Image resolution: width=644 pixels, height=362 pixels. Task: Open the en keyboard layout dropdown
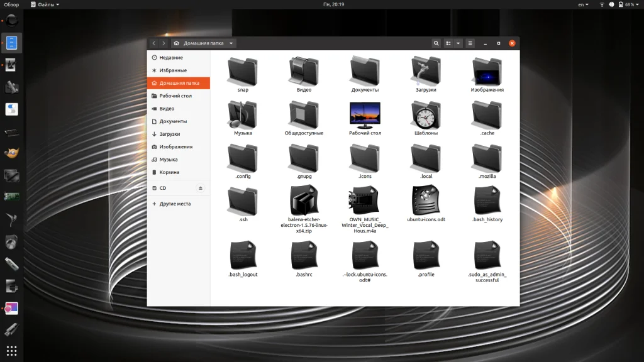pyautogui.click(x=583, y=4)
